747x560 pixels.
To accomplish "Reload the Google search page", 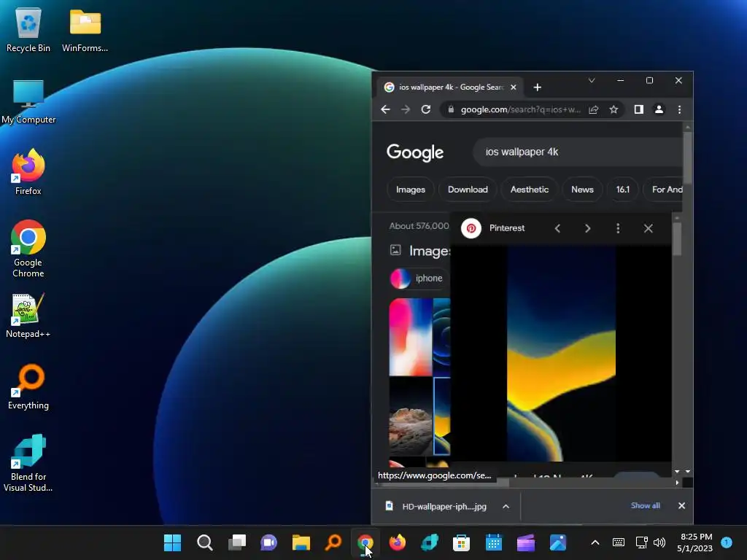I will (426, 109).
